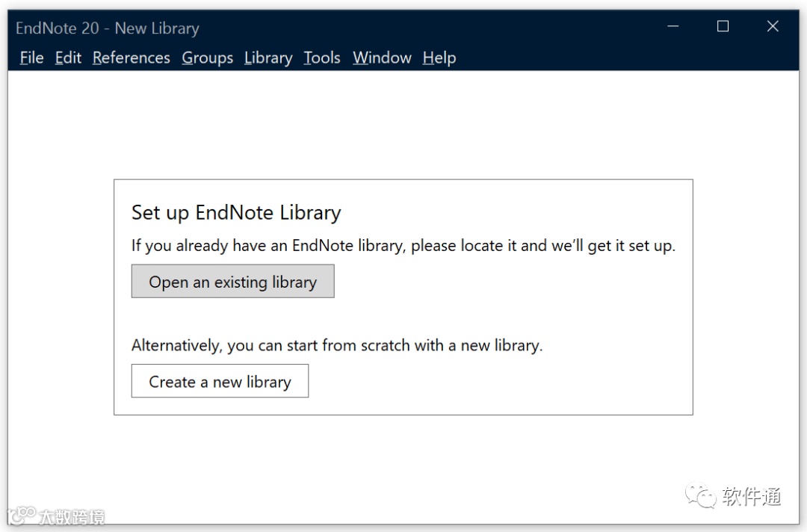Close the EndNote 20 window
This screenshot has width=807, height=532.
point(773,26)
